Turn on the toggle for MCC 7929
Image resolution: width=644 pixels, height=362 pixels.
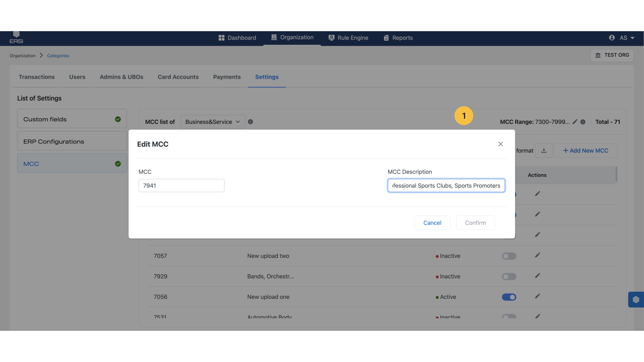tap(509, 277)
